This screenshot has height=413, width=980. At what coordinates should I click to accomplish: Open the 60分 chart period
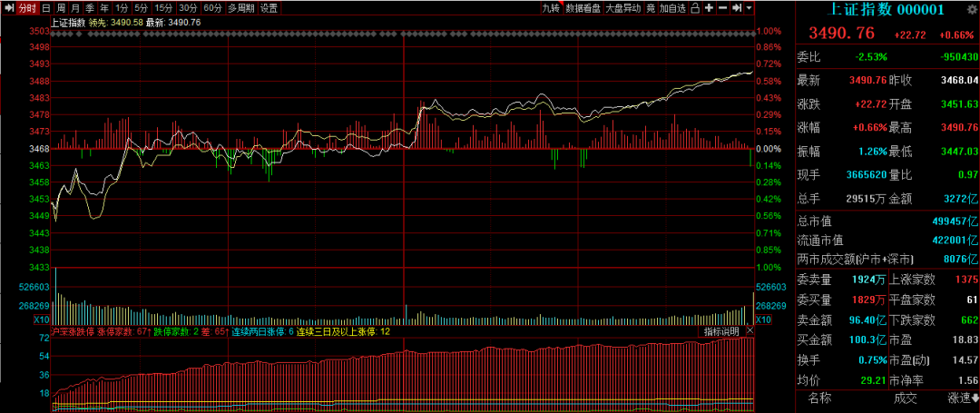click(213, 8)
